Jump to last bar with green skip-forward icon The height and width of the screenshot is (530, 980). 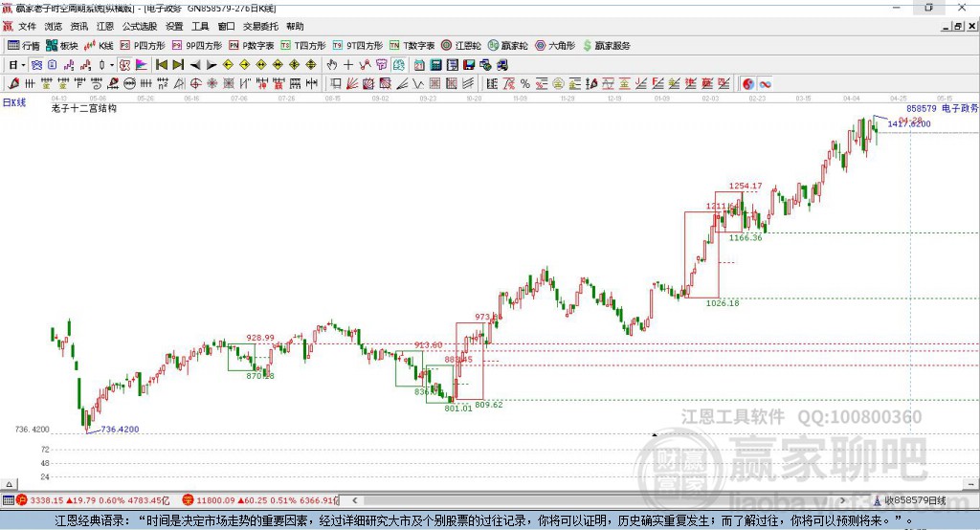click(178, 65)
